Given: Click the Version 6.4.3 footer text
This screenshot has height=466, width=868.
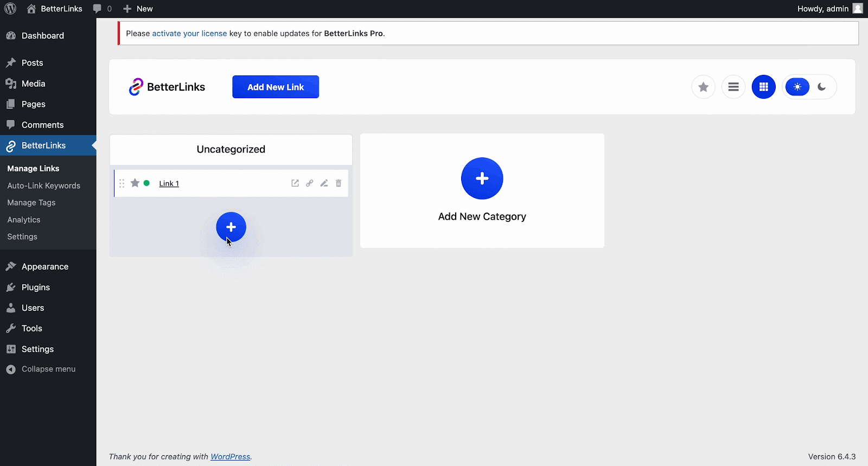Looking at the screenshot, I should (x=832, y=457).
